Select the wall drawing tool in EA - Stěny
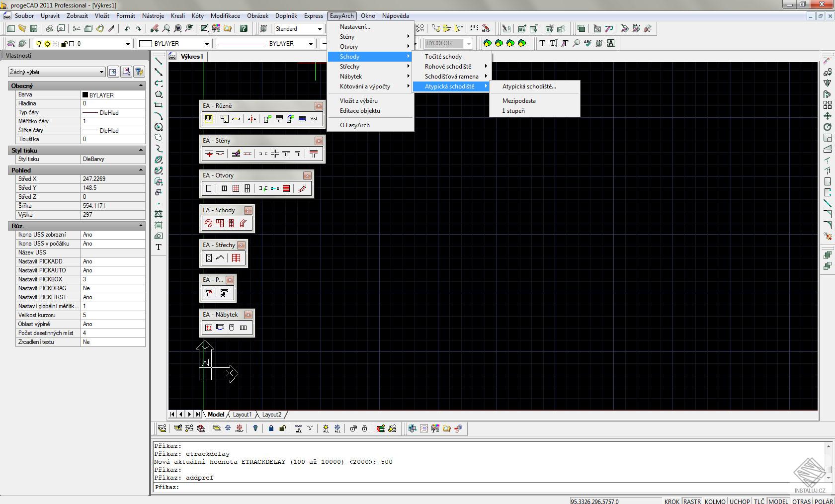 pos(209,154)
